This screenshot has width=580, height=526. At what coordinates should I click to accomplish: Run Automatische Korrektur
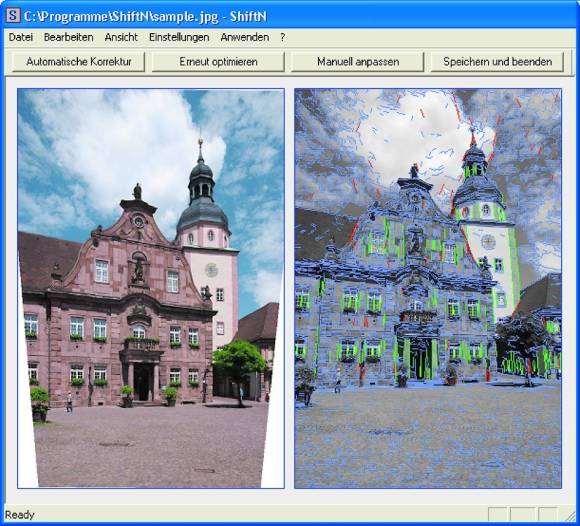tap(78, 62)
